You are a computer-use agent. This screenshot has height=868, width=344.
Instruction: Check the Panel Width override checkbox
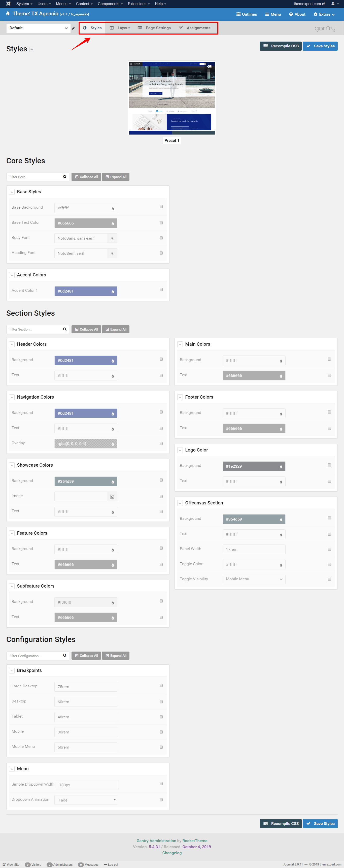(329, 549)
